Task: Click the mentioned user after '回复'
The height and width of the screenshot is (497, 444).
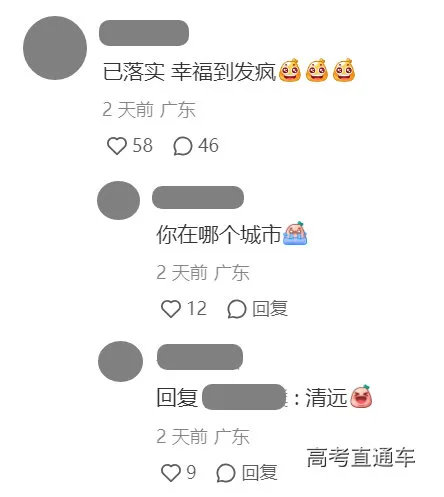Action: [x=244, y=397]
